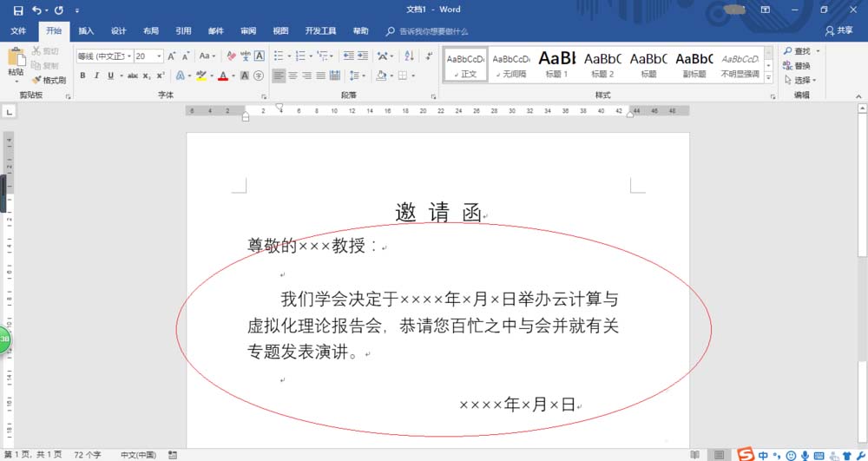Toggle italic formatting
Image resolution: width=868 pixels, height=461 pixels.
coord(96,76)
